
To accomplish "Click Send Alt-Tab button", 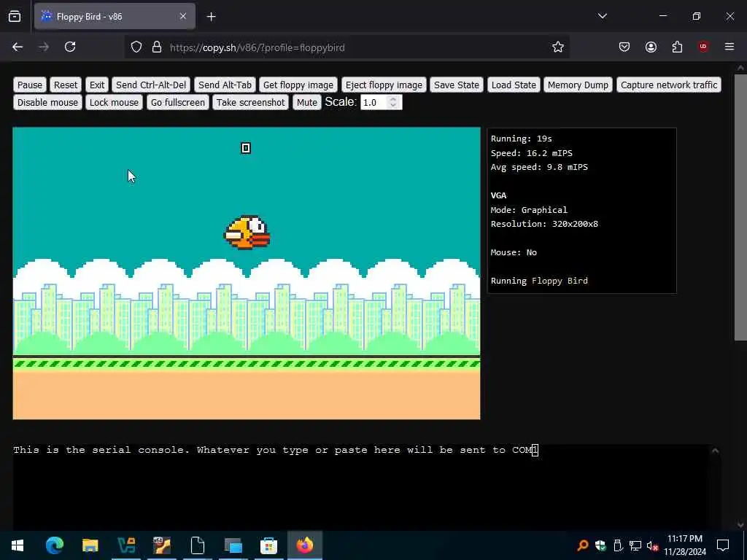I will (x=225, y=85).
